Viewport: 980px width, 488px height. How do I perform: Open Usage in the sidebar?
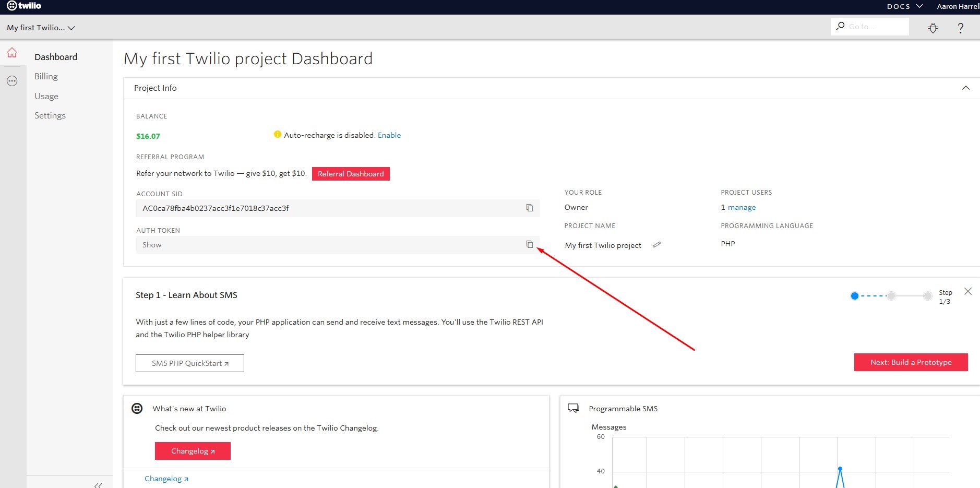(46, 96)
